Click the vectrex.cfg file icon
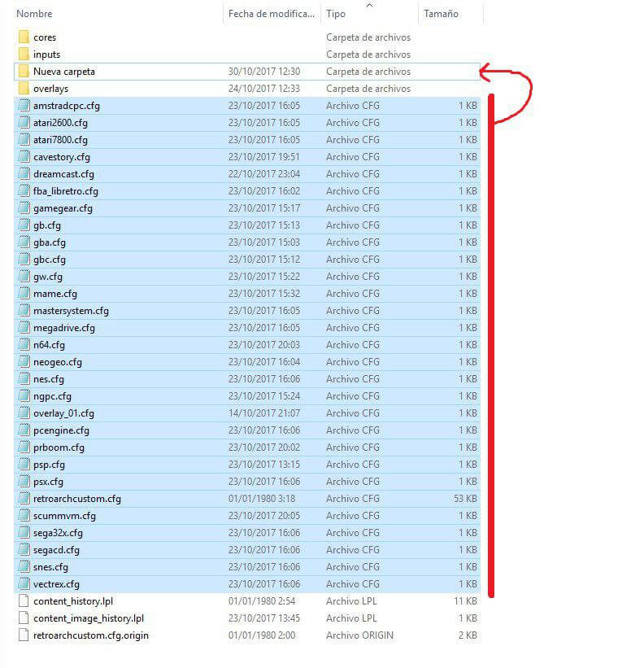The image size is (644, 668). click(24, 584)
